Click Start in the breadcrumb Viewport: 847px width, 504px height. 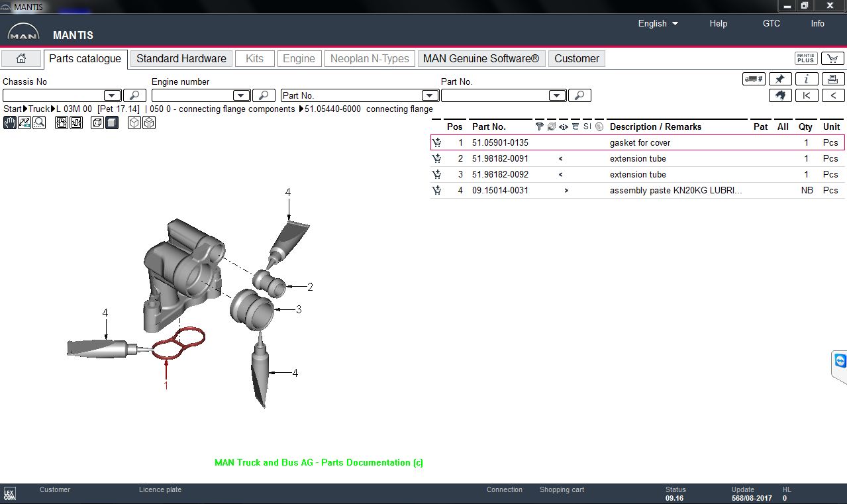[x=13, y=109]
